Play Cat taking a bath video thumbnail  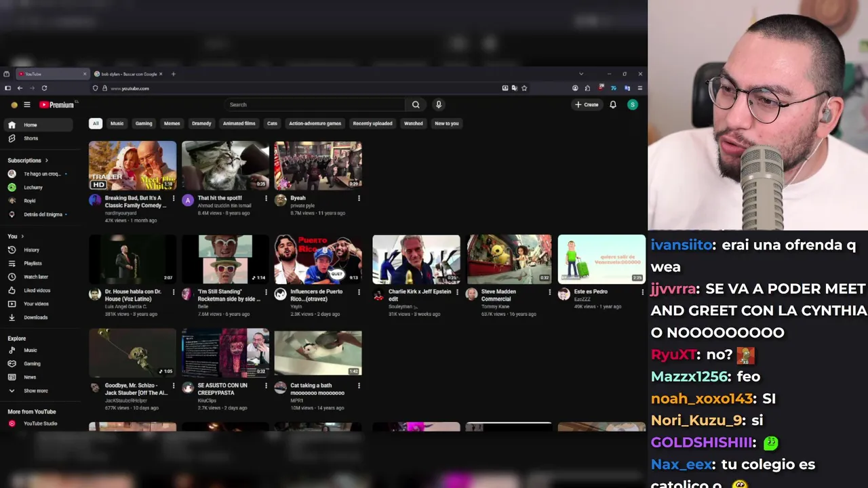click(318, 353)
